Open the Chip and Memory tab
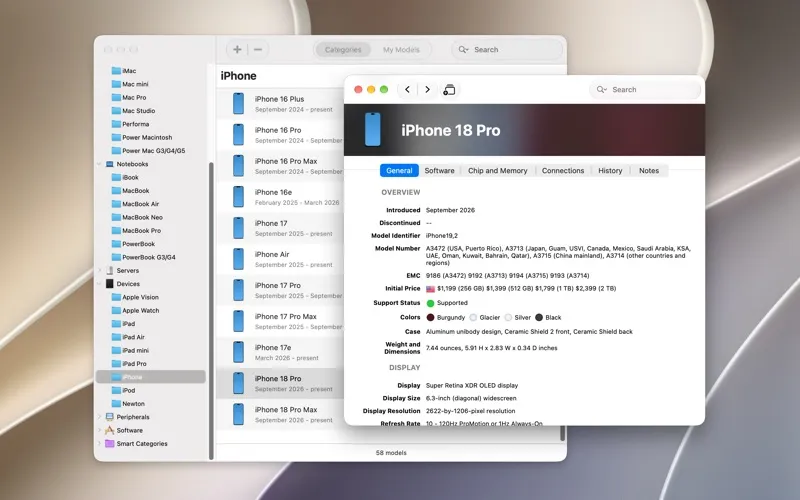This screenshot has height=500, width=800. coord(497,170)
